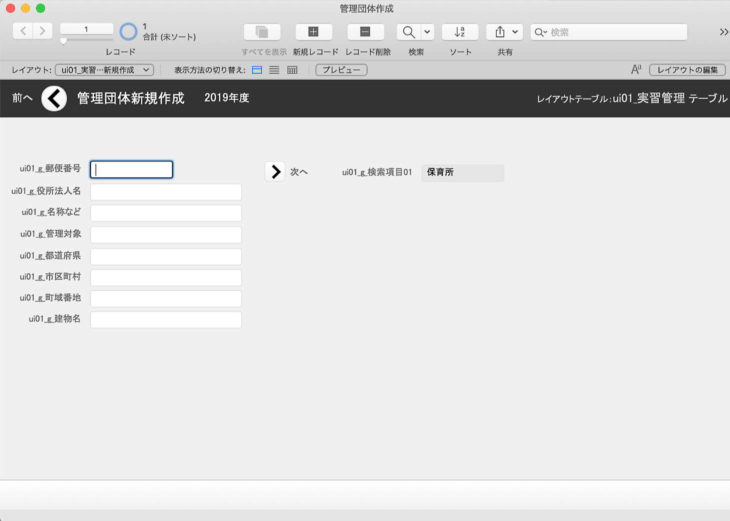Expand the dropdown arrow next to Find
Screen dimensions: 730x521
pyautogui.click(x=428, y=32)
